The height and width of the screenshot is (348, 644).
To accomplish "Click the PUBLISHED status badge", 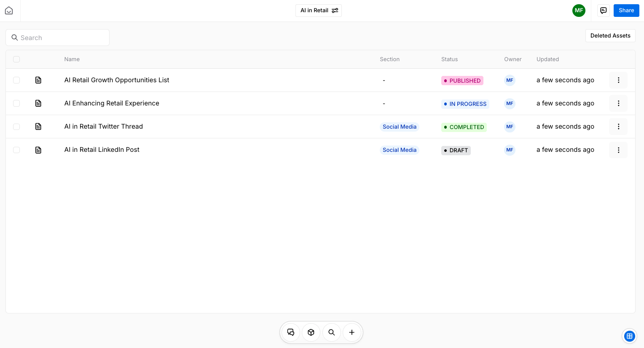I will point(462,81).
